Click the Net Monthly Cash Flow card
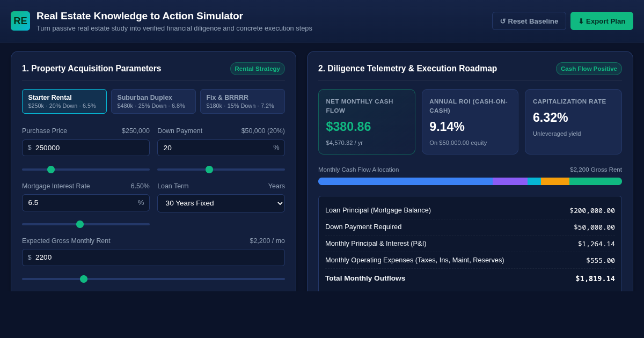 tap(367, 122)
